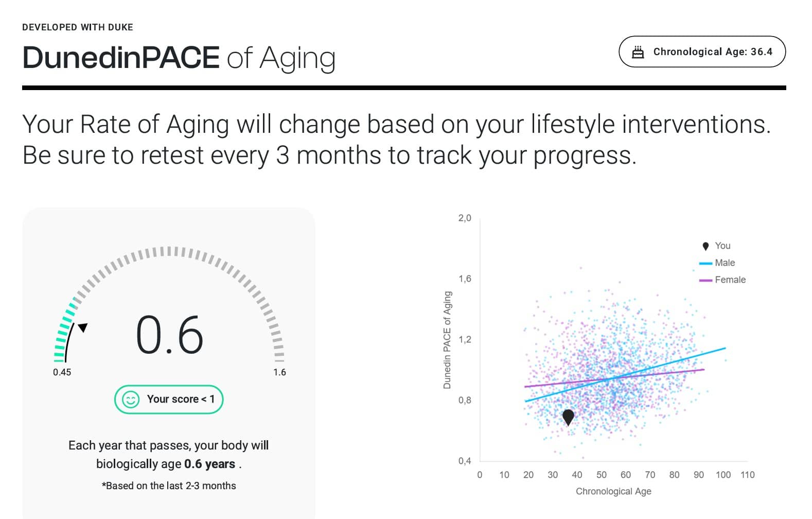Click the Your score < 1 badge
The image size is (812, 519).
point(169,400)
